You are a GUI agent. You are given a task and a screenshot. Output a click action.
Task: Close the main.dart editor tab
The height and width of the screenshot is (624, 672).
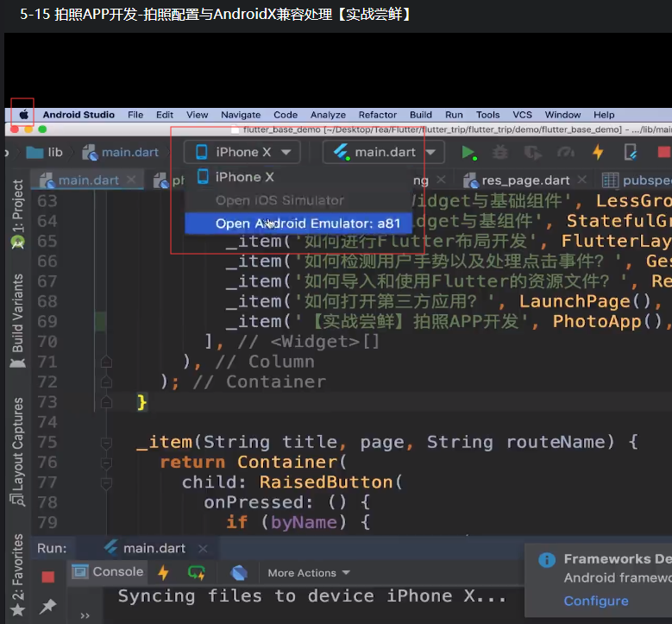click(132, 180)
